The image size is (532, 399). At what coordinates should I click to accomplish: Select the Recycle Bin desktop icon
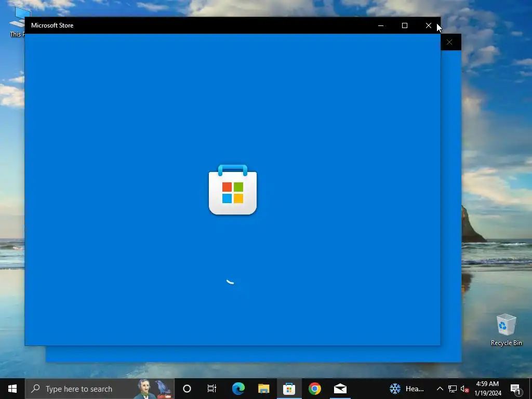pyautogui.click(x=506, y=329)
